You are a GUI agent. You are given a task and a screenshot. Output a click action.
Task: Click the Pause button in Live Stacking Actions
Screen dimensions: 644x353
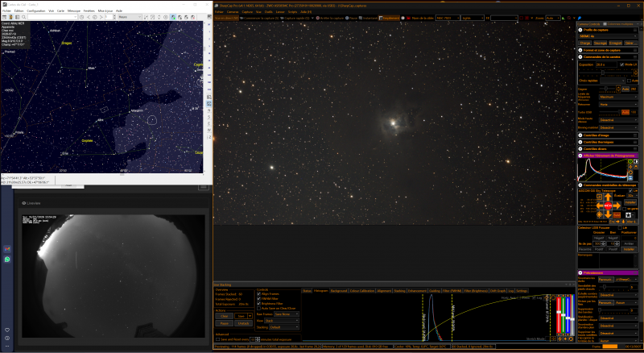(x=225, y=323)
